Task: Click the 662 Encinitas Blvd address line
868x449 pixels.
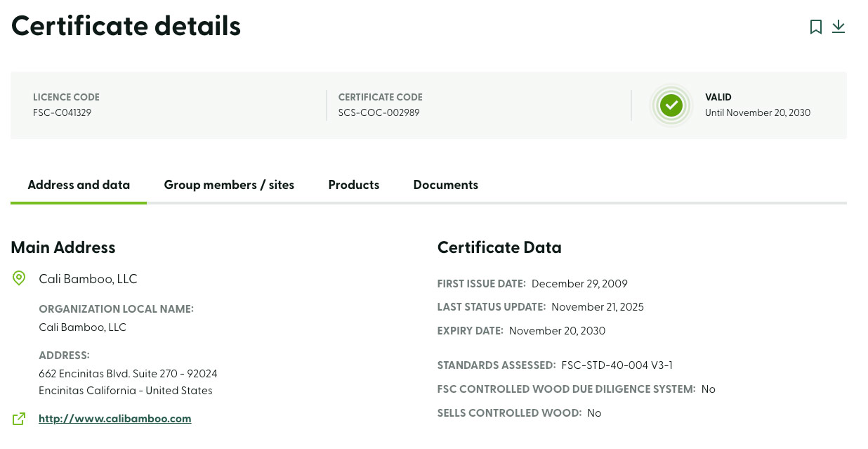Action: (x=128, y=373)
